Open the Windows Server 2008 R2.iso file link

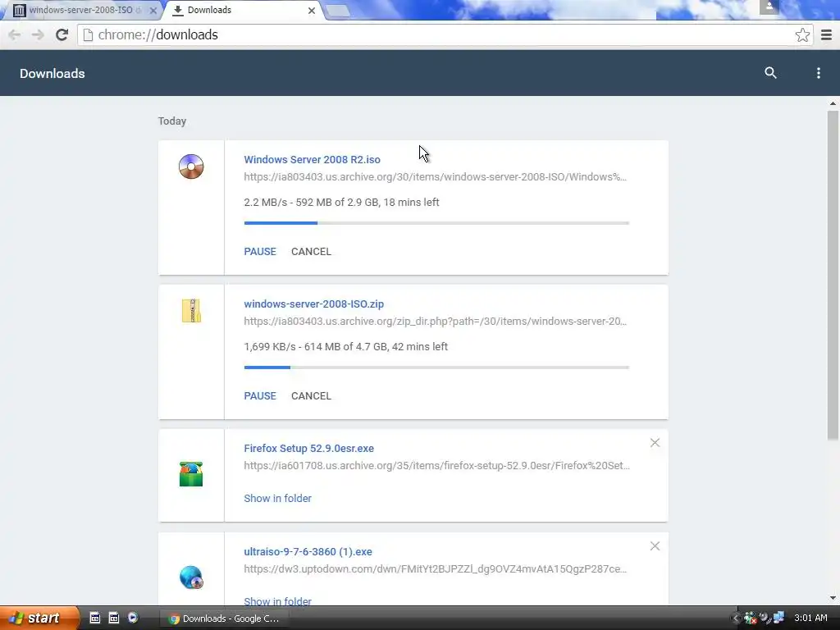point(312,160)
